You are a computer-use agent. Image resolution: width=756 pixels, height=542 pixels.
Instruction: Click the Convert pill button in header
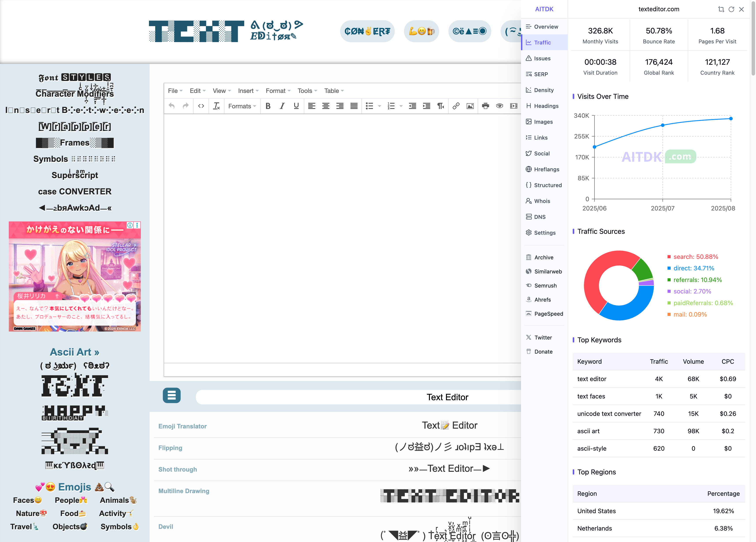point(367,31)
